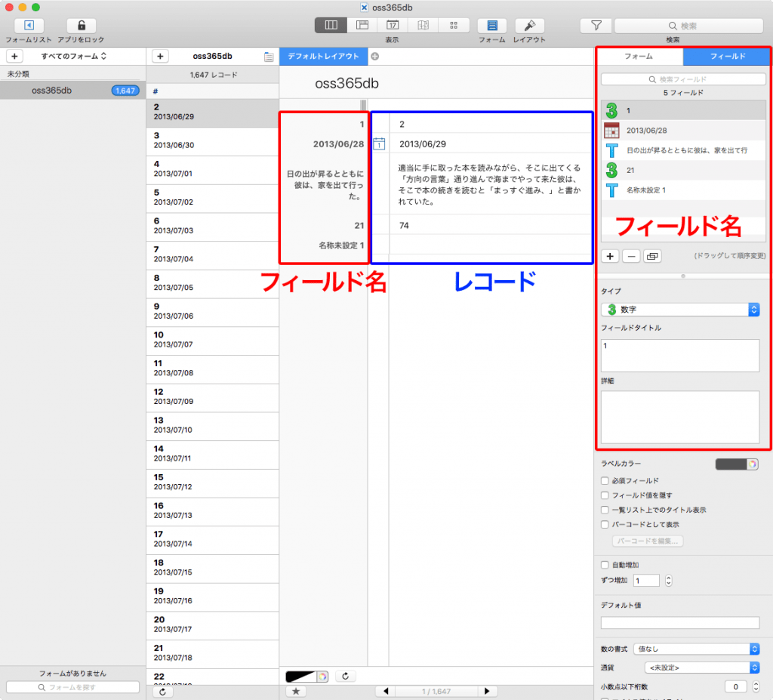Switch to grid thumbnail view icon
Image resolution: width=773 pixels, height=700 pixels.
454,25
